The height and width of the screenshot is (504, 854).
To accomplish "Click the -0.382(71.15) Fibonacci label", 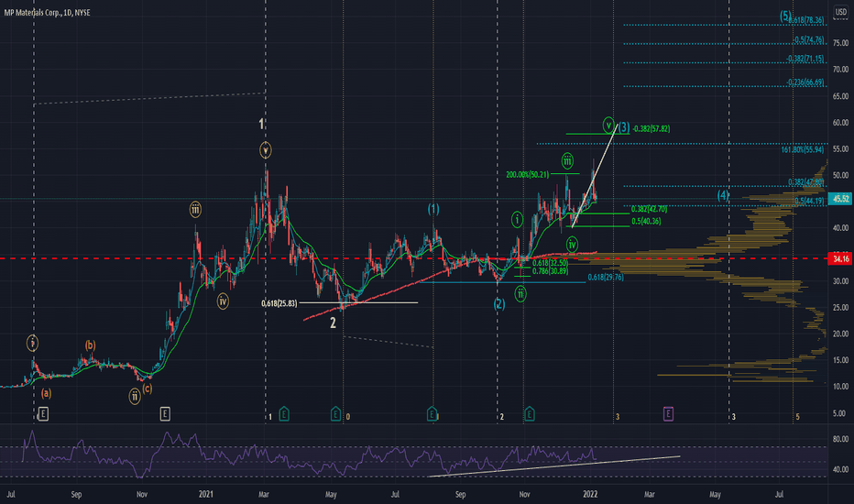I will click(805, 59).
